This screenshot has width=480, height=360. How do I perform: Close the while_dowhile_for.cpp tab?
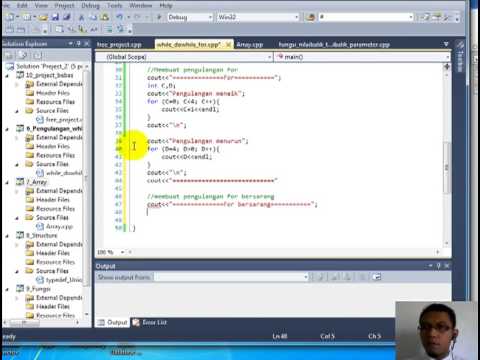[228, 44]
